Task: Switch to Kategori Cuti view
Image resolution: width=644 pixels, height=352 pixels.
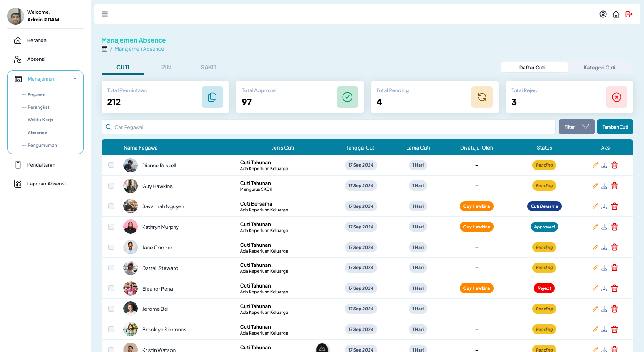Action: [x=599, y=68]
